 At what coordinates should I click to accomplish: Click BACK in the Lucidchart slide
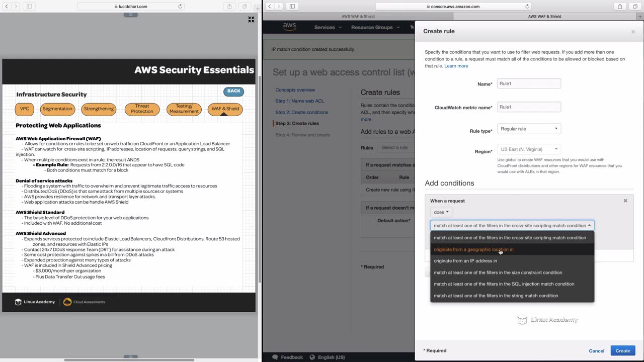pyautogui.click(x=234, y=92)
